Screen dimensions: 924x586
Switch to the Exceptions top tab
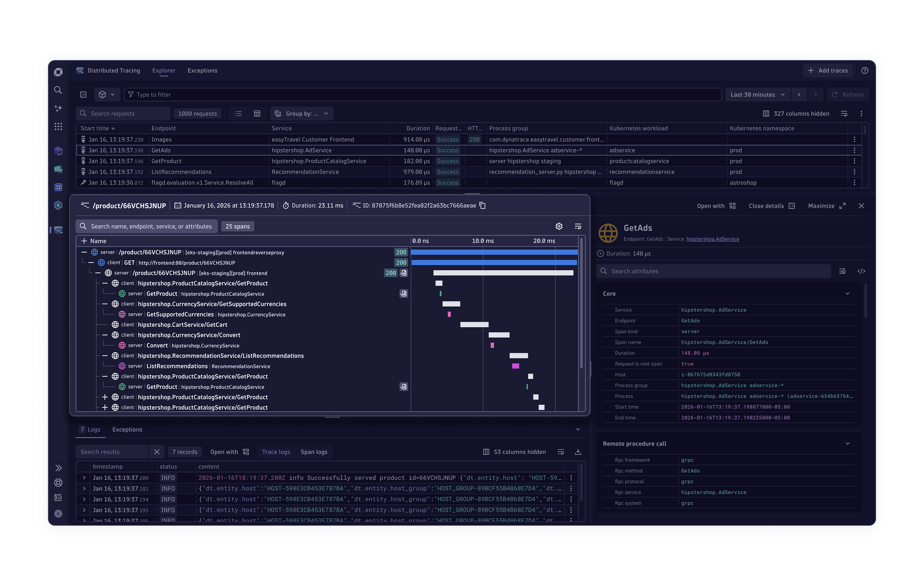point(202,70)
